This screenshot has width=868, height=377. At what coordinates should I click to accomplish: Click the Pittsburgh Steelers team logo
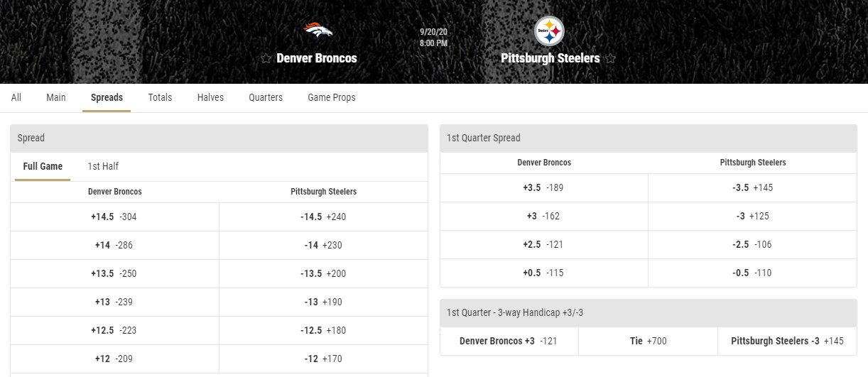pos(549,31)
